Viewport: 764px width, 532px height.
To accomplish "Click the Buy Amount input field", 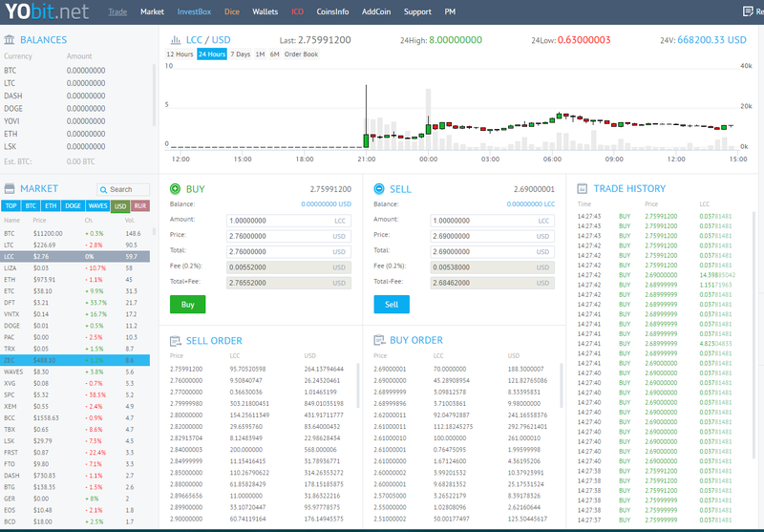I will tap(288, 221).
